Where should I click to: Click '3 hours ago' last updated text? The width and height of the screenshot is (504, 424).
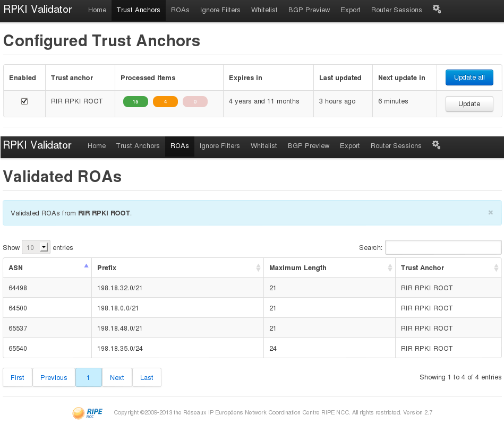pos(337,101)
